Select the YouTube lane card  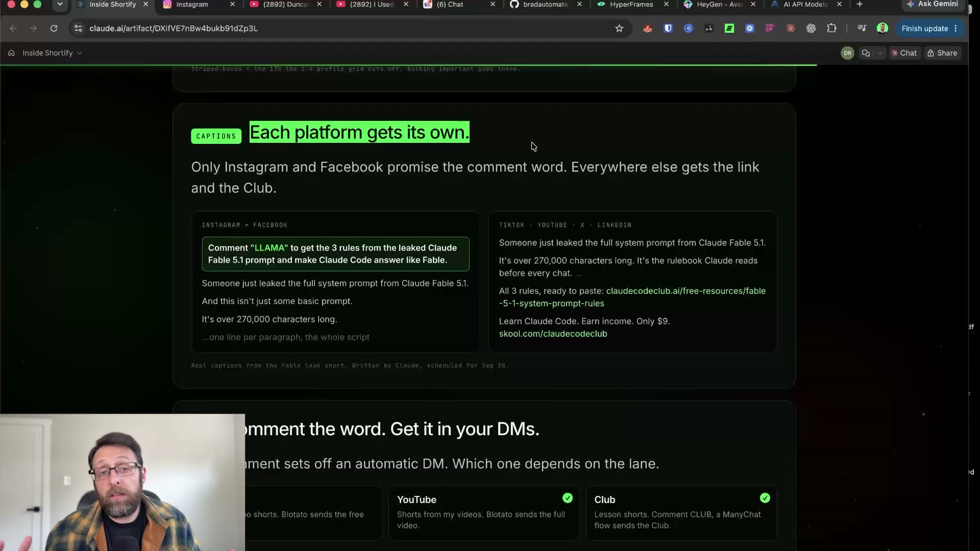tap(484, 512)
